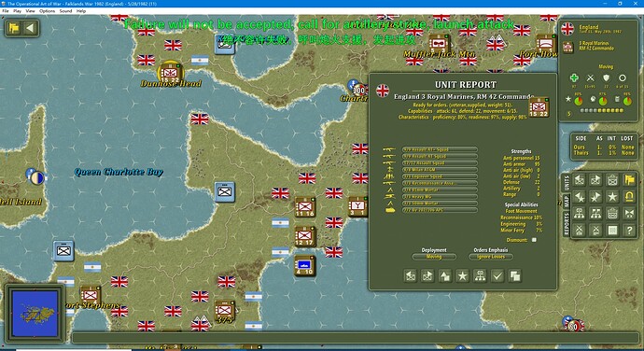Click the checkmark icon in Unit Report
This screenshot has height=351, width=644.
click(497, 275)
